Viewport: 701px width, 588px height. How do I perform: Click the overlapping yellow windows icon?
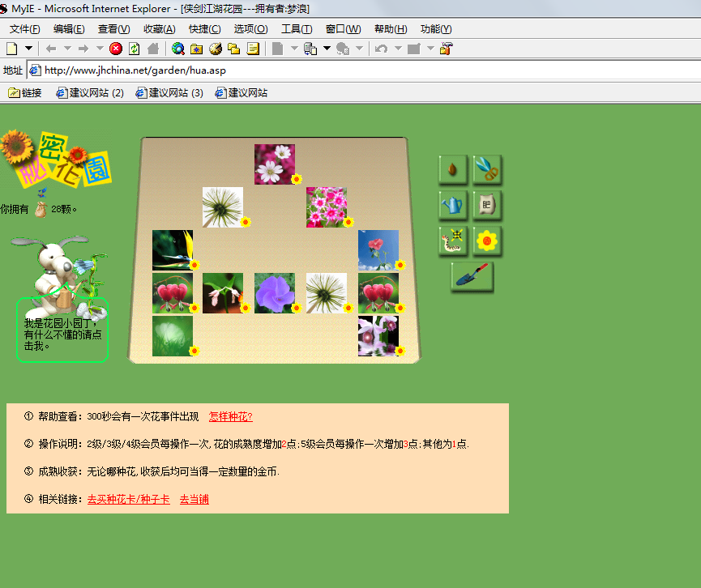click(234, 49)
